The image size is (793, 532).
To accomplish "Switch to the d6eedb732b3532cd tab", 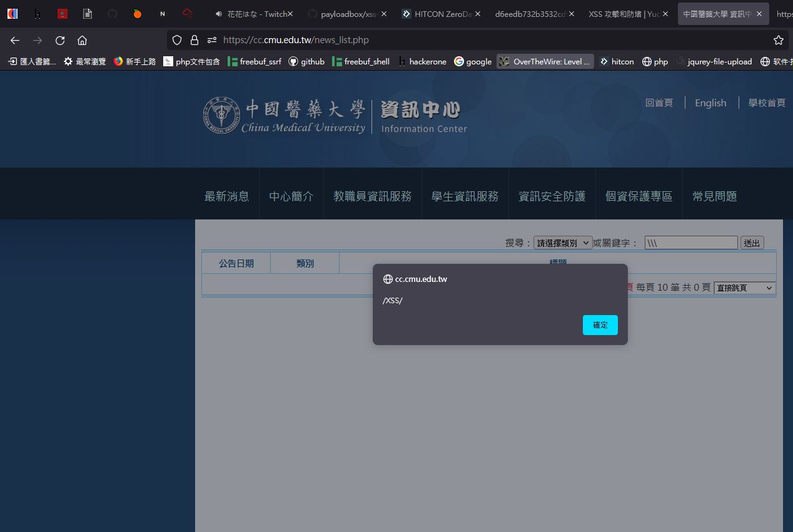I will coord(535,14).
